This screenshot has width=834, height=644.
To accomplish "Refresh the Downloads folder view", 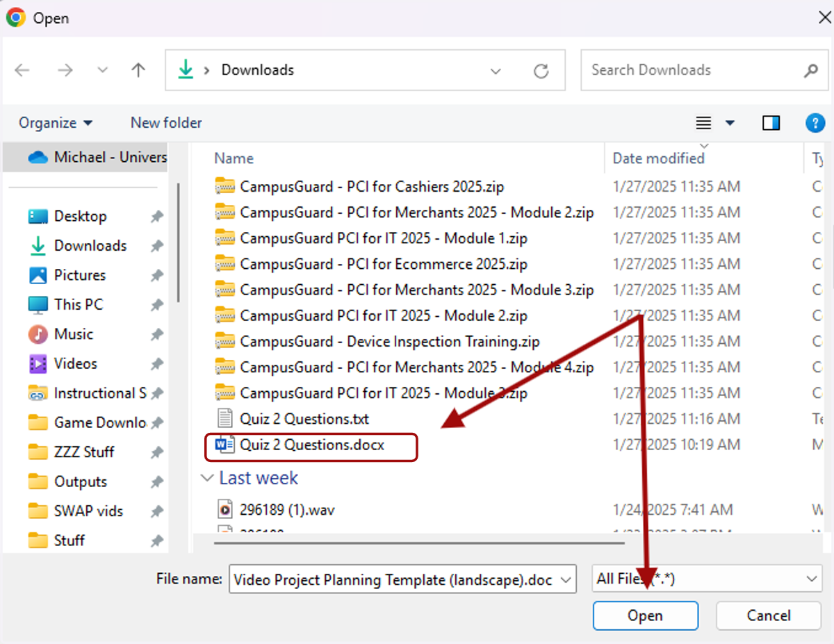I will (541, 70).
